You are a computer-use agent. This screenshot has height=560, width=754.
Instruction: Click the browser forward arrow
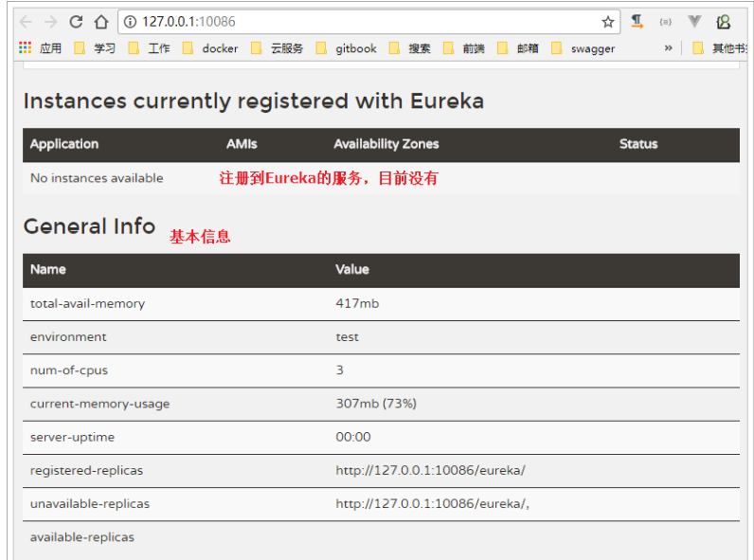point(50,22)
